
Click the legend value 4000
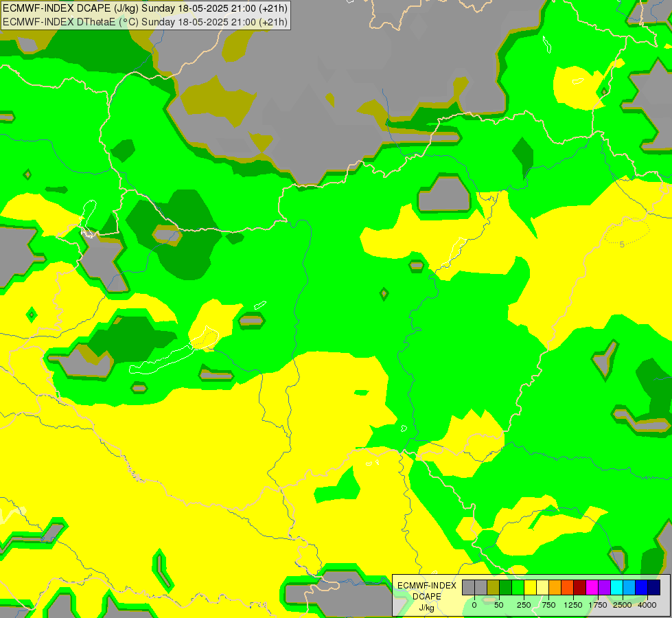pyautogui.click(x=647, y=605)
